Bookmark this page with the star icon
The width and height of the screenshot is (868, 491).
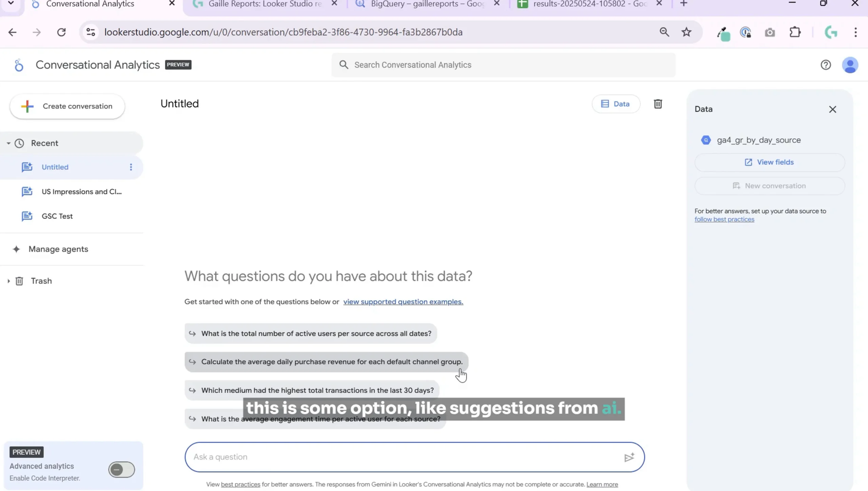click(x=687, y=32)
